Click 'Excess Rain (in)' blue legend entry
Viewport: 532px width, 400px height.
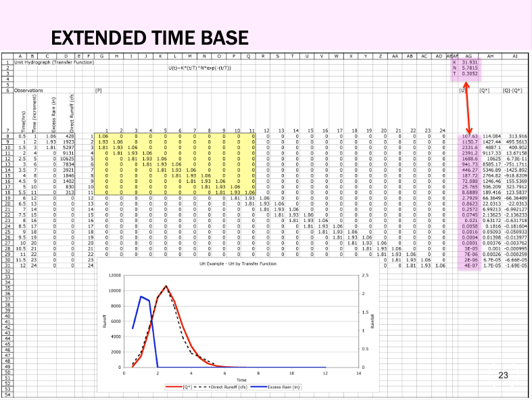point(276,387)
